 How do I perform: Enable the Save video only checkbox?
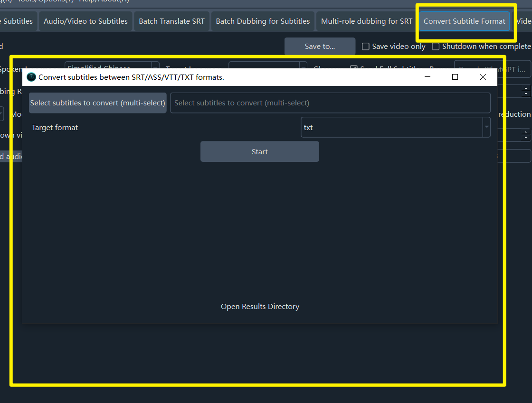pyautogui.click(x=366, y=47)
